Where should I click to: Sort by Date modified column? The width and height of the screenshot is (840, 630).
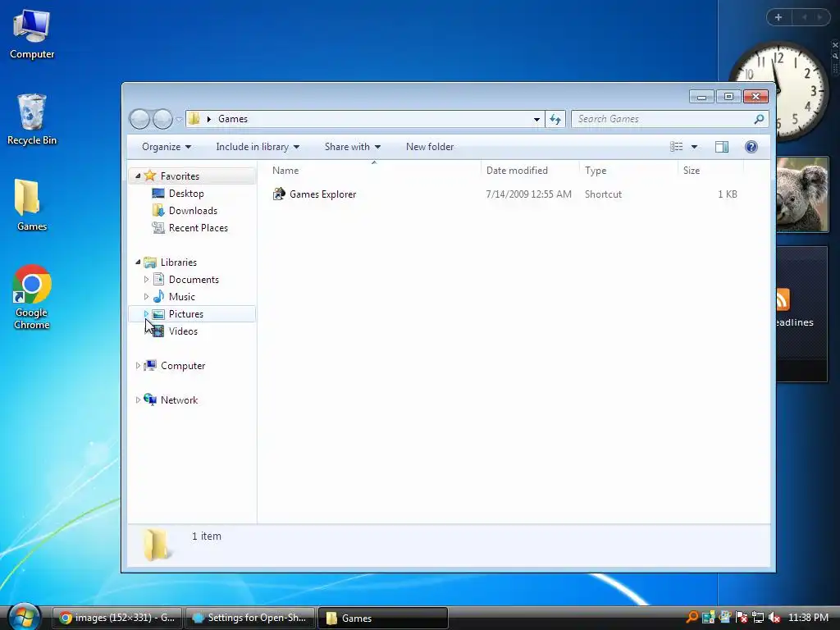pyautogui.click(x=531, y=171)
